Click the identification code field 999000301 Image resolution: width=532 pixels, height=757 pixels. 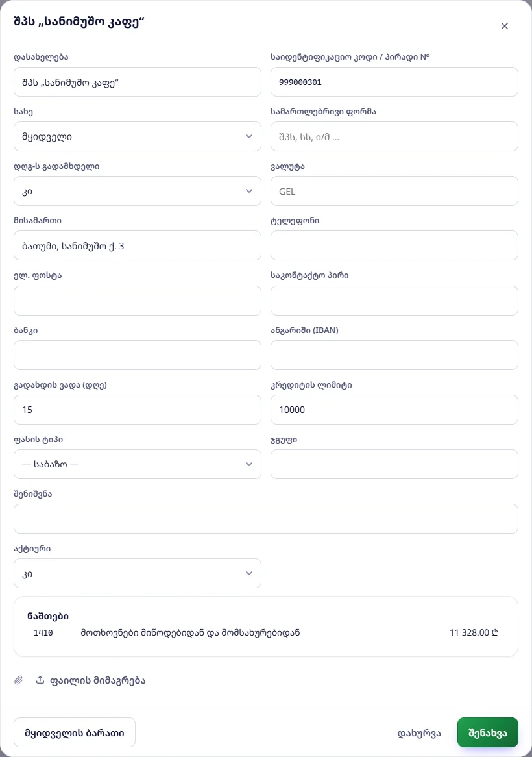[394, 82]
